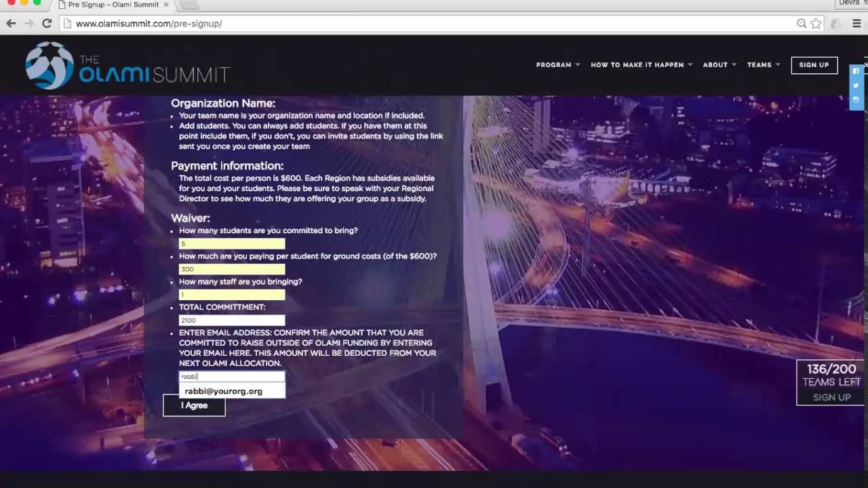The height and width of the screenshot is (488, 868).
Task: Click the address bar URL olamisummit.com/pre-signup
Action: point(149,24)
